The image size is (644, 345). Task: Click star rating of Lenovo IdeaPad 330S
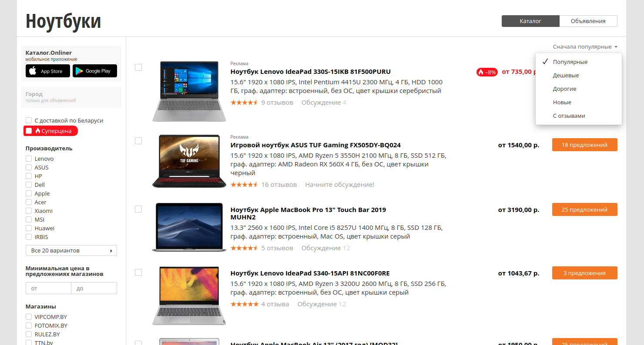click(244, 103)
